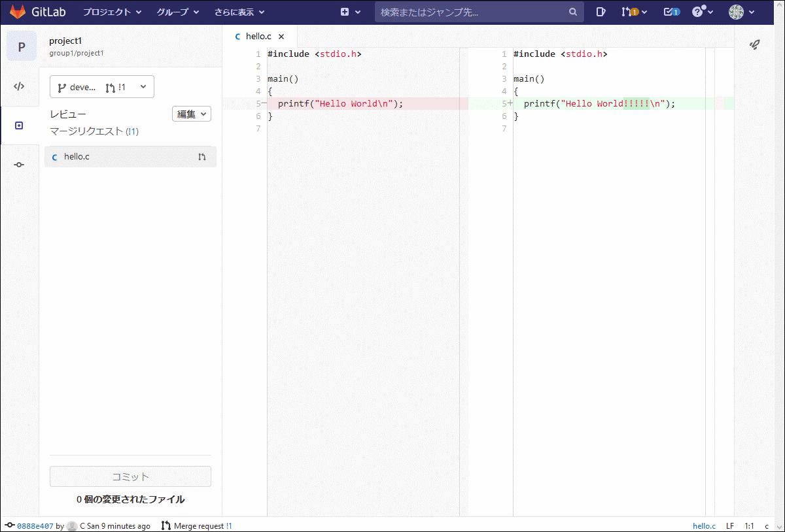785x532 pixels.
Task: Click the 1:1 cursor position indicator
Action: 749,525
